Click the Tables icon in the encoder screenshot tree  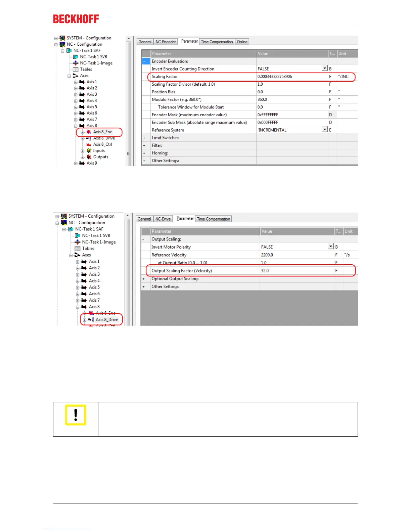76,69
